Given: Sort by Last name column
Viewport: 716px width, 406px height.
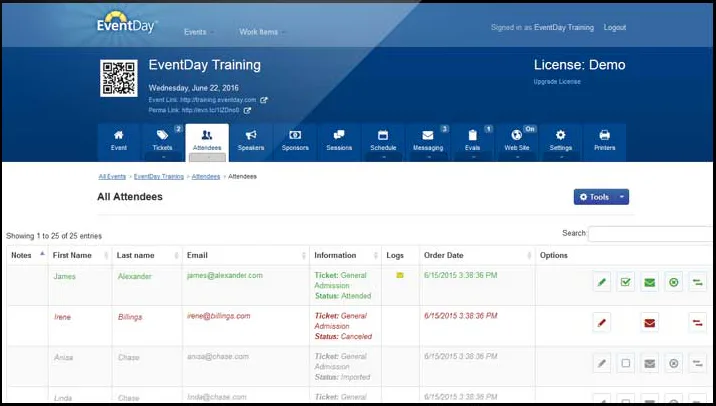Looking at the screenshot, I should coord(147,255).
